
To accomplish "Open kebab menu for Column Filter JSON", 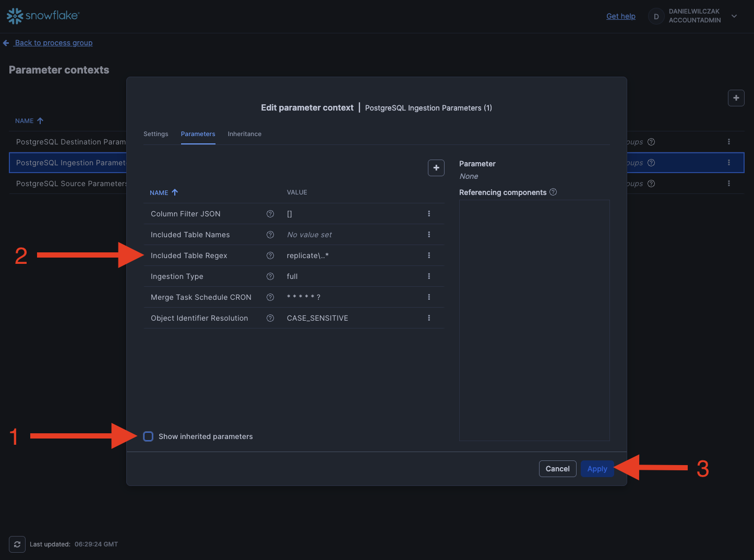I will pyautogui.click(x=429, y=214).
